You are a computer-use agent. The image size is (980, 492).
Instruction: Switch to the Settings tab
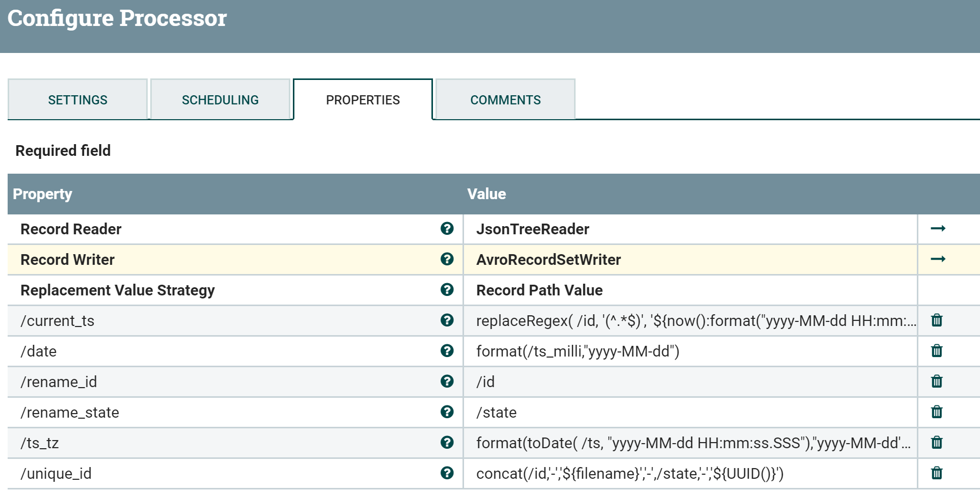(x=77, y=99)
